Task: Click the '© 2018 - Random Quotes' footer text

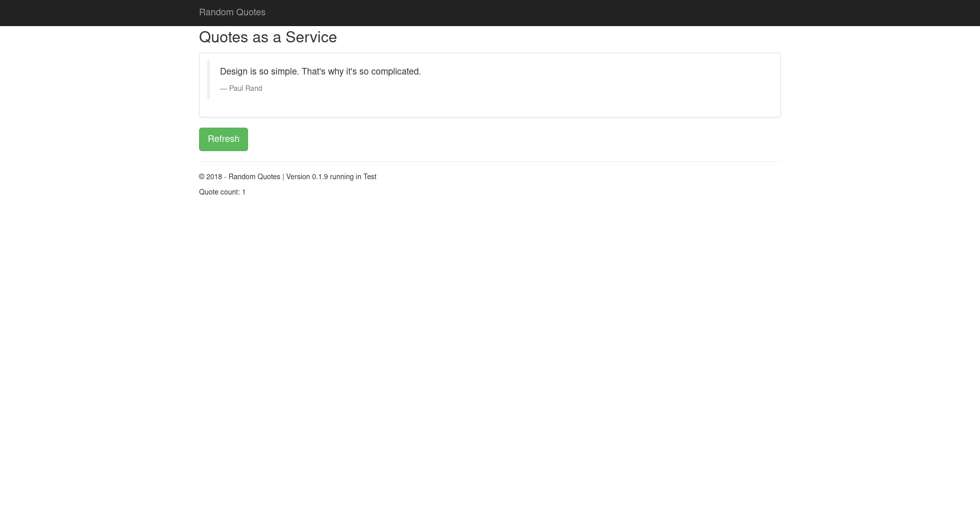Action: (x=239, y=177)
